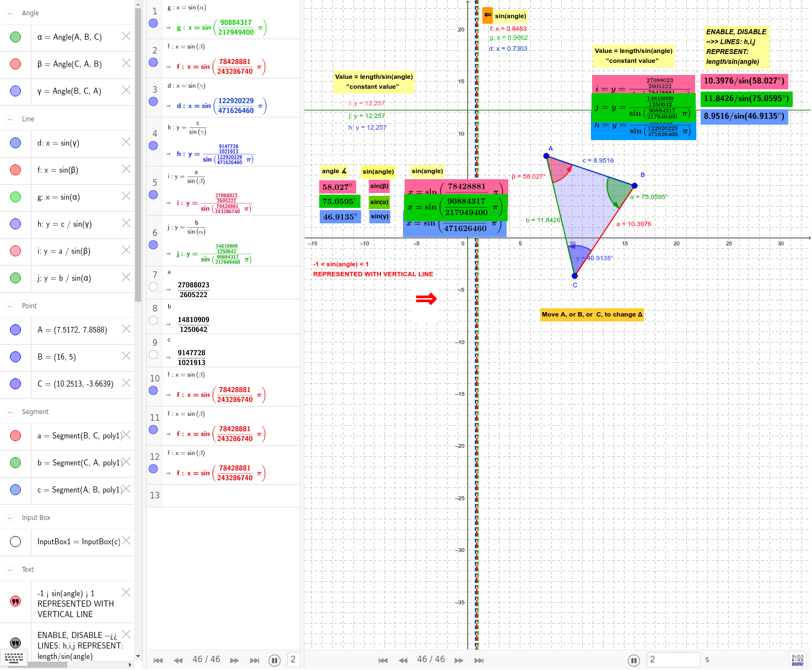Click the 'ENABLE, DISABLE' yellow note

tap(736, 47)
